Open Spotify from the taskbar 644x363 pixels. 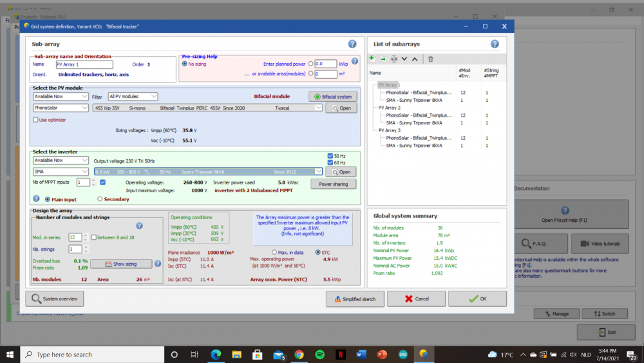[x=320, y=354]
